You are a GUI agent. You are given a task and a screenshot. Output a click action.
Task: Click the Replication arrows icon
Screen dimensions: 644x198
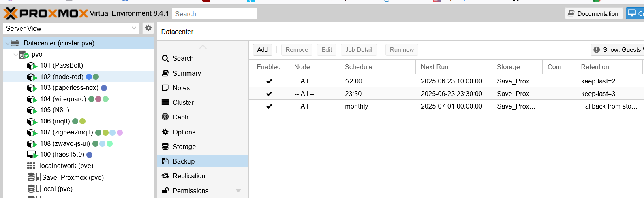(165, 176)
